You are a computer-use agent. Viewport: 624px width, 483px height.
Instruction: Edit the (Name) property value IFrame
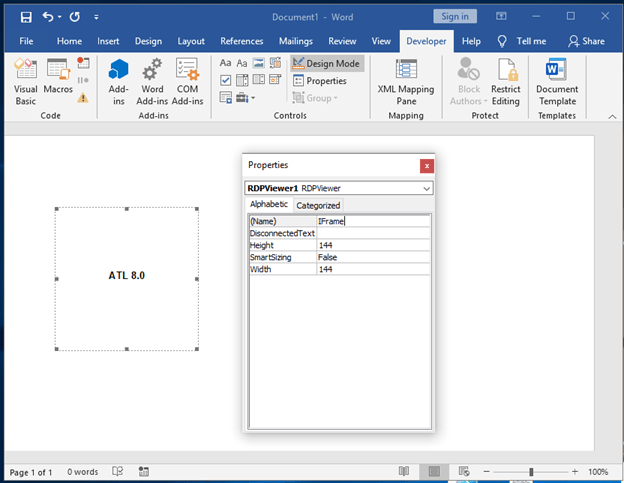tap(373, 221)
